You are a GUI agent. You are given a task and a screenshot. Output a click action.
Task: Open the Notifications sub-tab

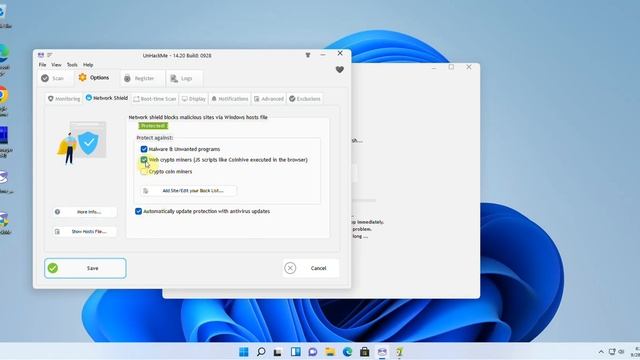230,99
